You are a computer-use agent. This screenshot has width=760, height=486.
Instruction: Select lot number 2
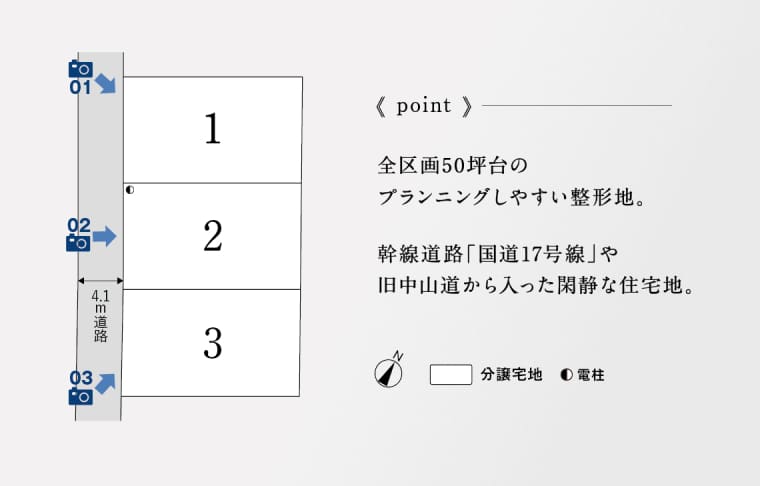213,235
